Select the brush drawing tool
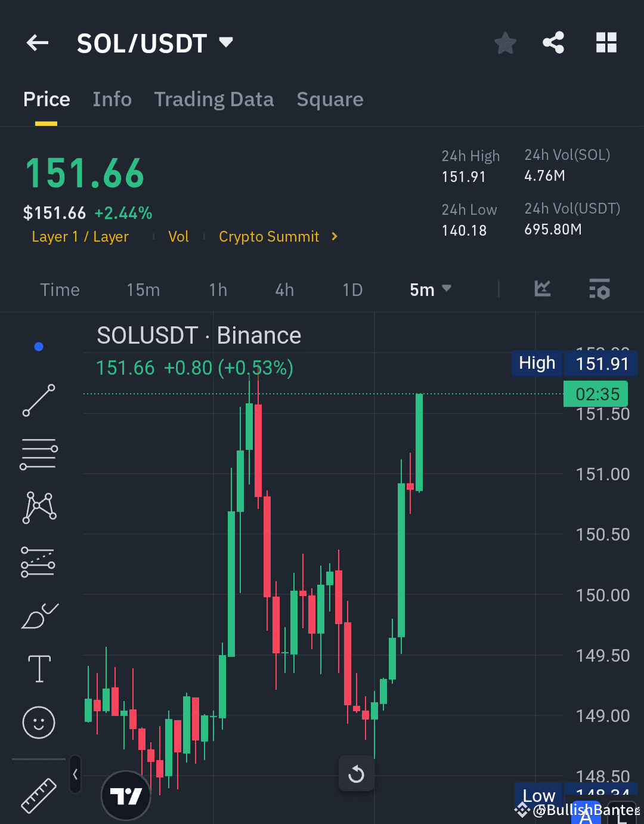The height and width of the screenshot is (824, 644). point(38,616)
